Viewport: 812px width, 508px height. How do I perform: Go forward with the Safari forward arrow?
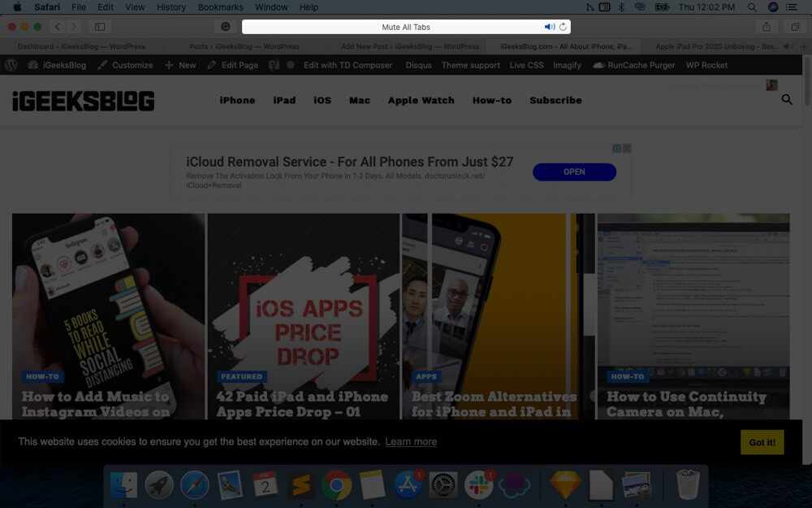pyautogui.click(x=74, y=27)
